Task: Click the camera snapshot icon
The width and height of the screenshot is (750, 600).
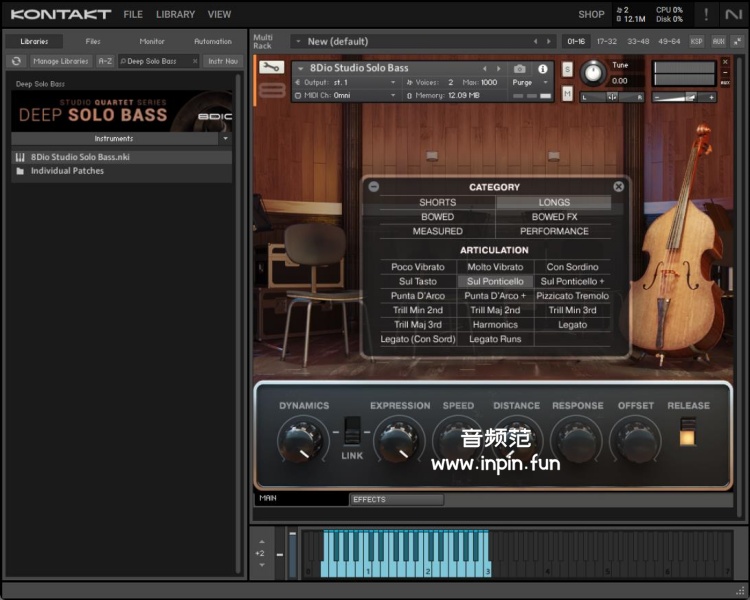Action: click(x=519, y=69)
